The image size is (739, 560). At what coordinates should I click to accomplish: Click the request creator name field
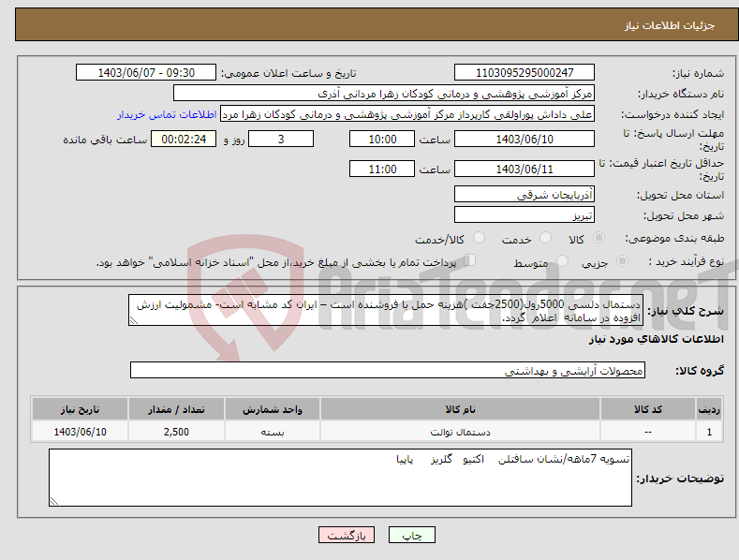click(407, 114)
